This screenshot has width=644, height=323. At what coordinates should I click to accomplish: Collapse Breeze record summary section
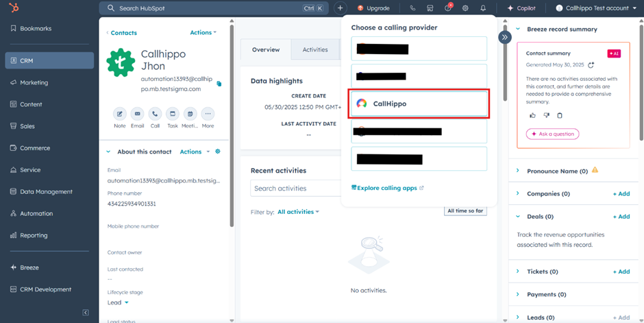(518, 29)
